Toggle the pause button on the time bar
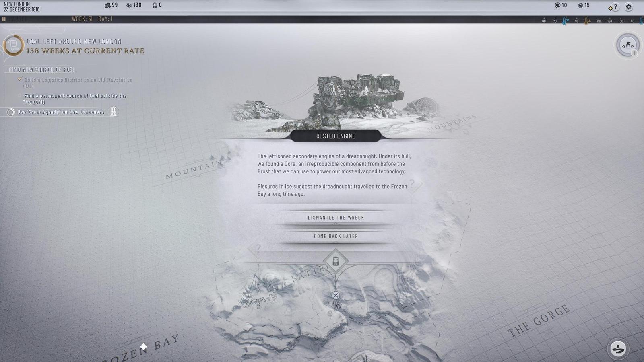644x362 pixels. click(4, 19)
